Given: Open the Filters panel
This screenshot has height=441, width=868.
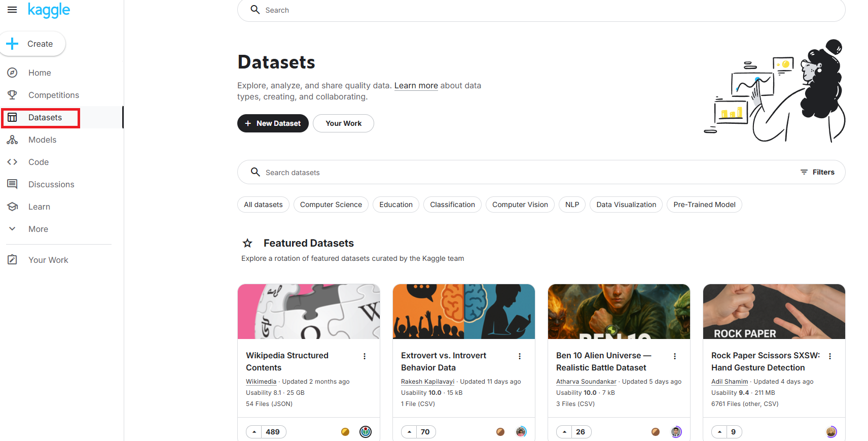Looking at the screenshot, I should tap(817, 172).
